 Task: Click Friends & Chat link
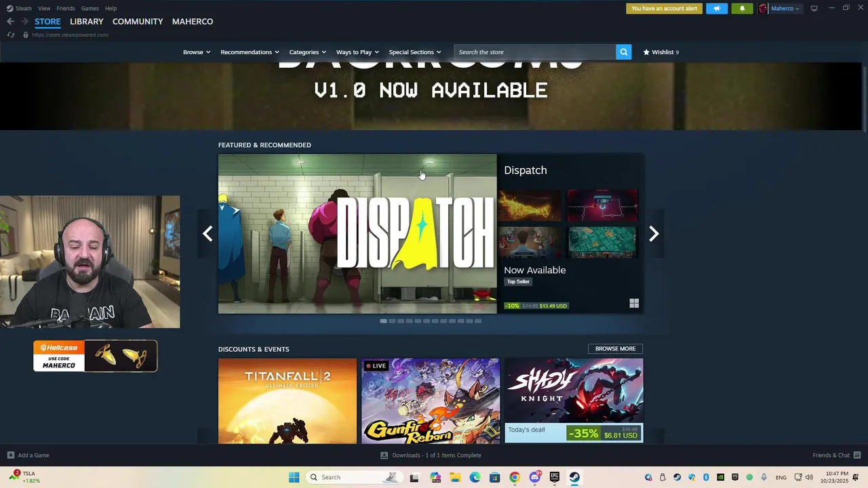[x=831, y=455]
